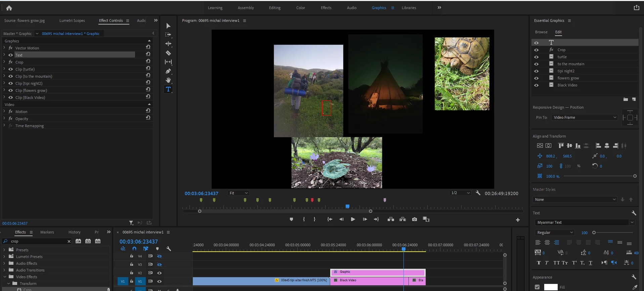Select the Pen tool
Viewport: 644px width, 291px height.
[x=168, y=71]
